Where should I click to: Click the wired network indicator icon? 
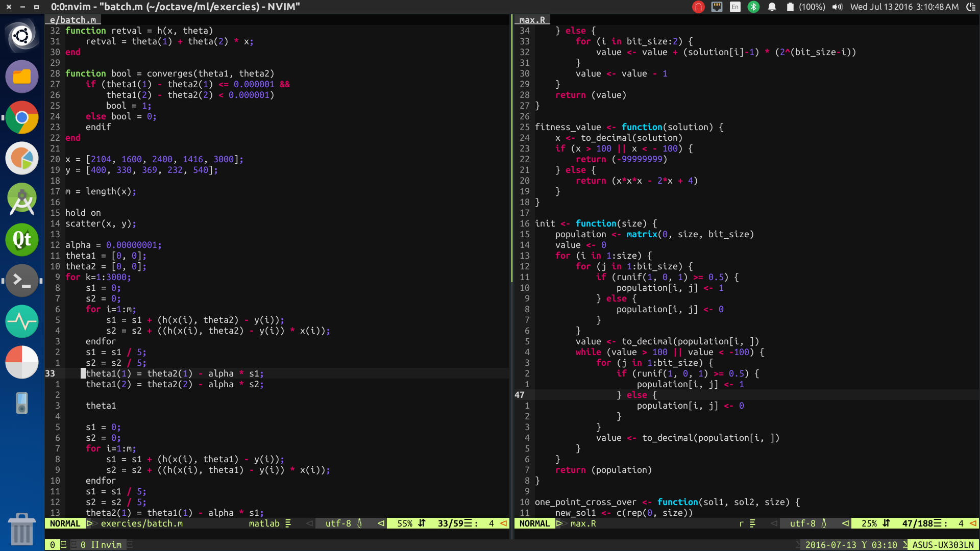tap(717, 7)
